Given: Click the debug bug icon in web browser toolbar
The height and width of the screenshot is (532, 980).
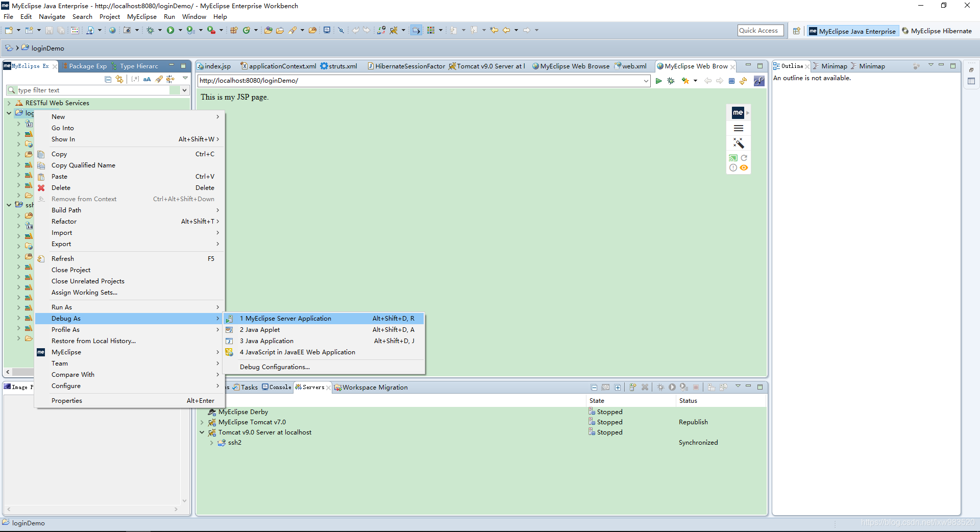Looking at the screenshot, I should tap(671, 81).
